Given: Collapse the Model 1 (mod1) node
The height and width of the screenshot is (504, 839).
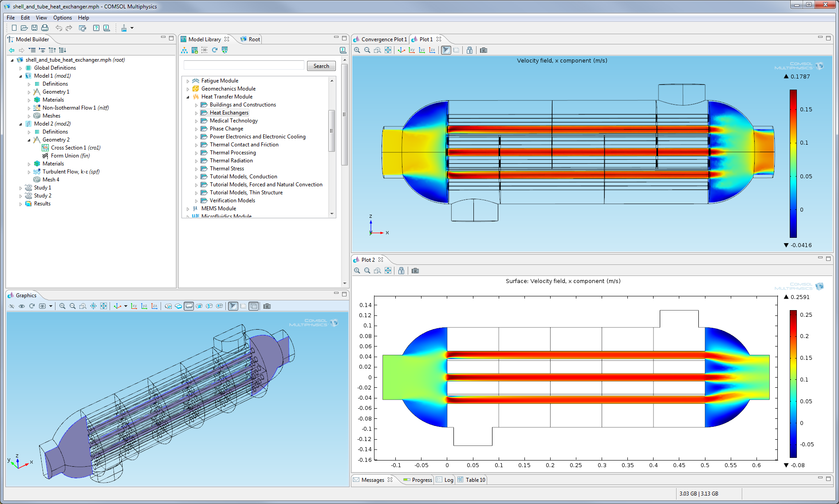Looking at the screenshot, I should (20, 76).
